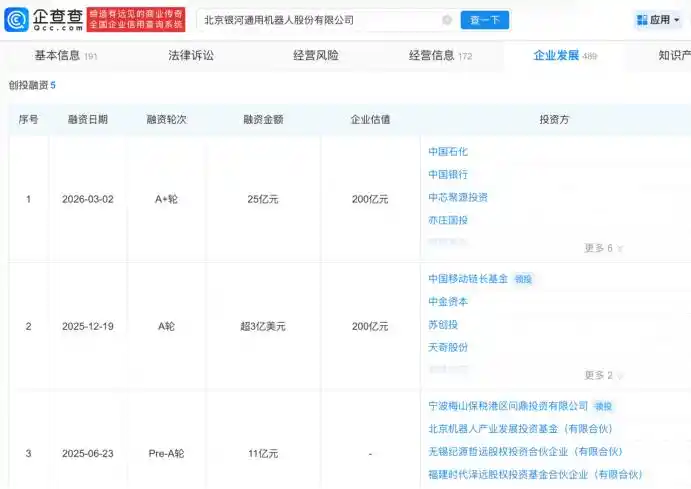
Task: Open investor link 中国银行
Action: 448,174
